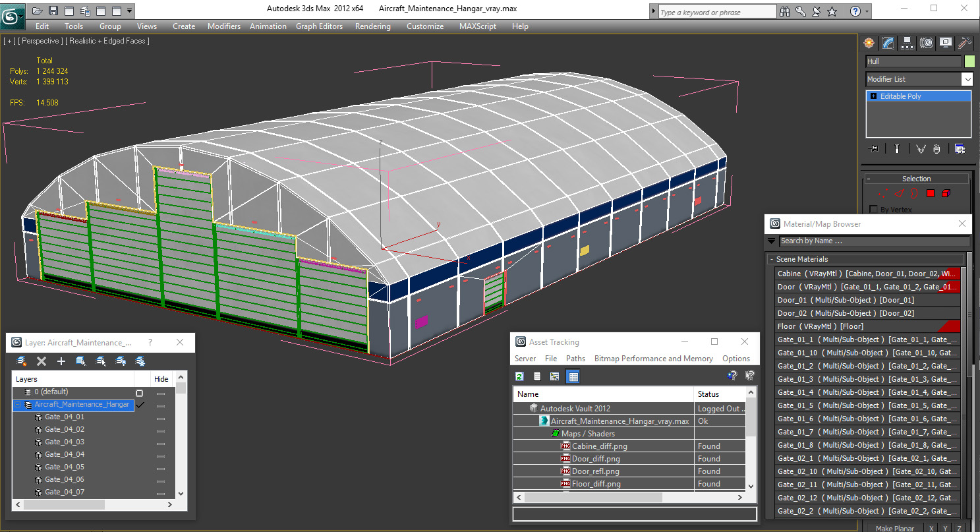Screen dimensions: 980x532
Task: Click the Make Planar button
Action: (894, 529)
